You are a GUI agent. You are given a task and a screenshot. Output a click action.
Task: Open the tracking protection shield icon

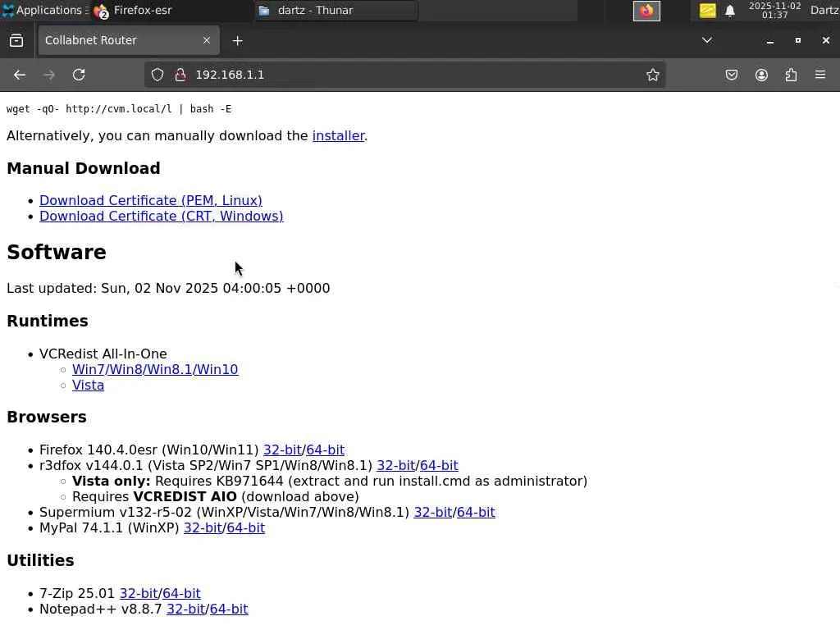click(157, 75)
